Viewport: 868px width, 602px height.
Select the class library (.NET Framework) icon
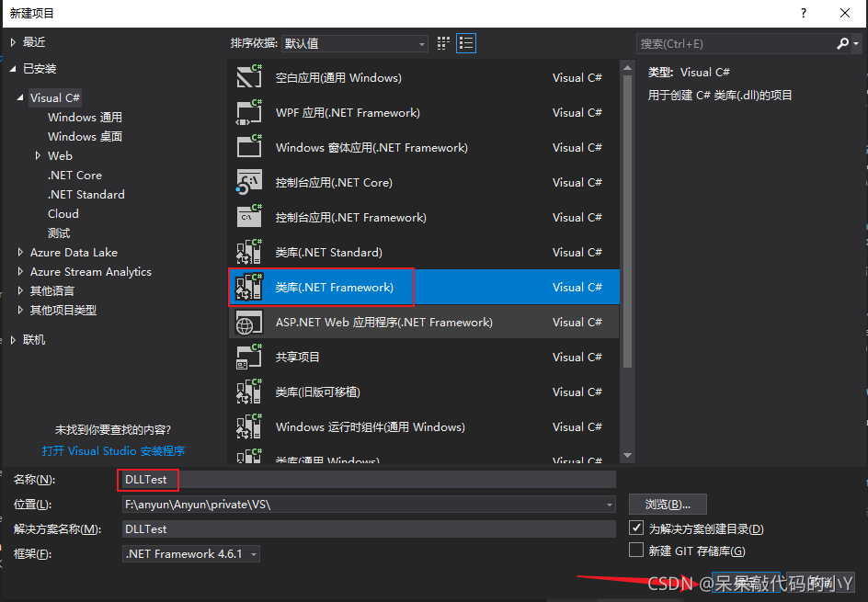(249, 287)
